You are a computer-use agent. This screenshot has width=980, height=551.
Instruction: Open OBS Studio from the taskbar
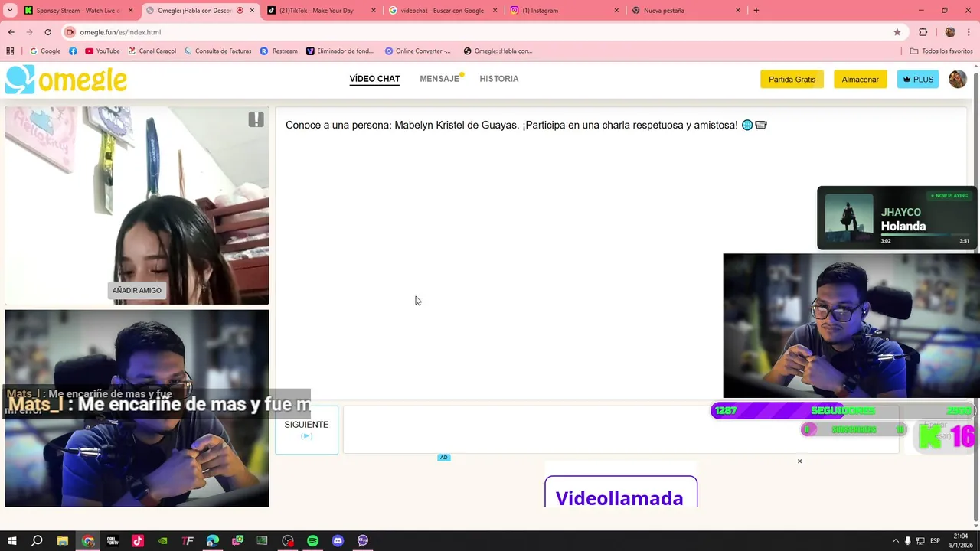(288, 541)
